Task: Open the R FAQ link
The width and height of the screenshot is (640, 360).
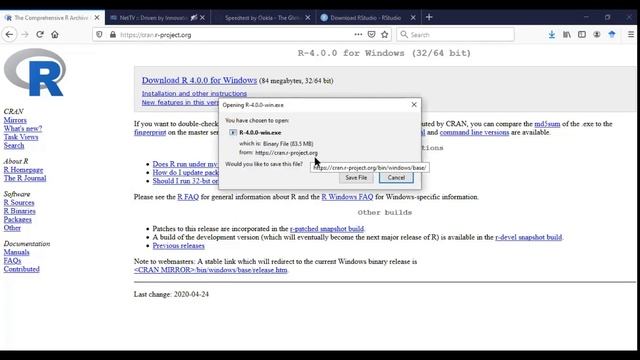Action: click(x=188, y=197)
